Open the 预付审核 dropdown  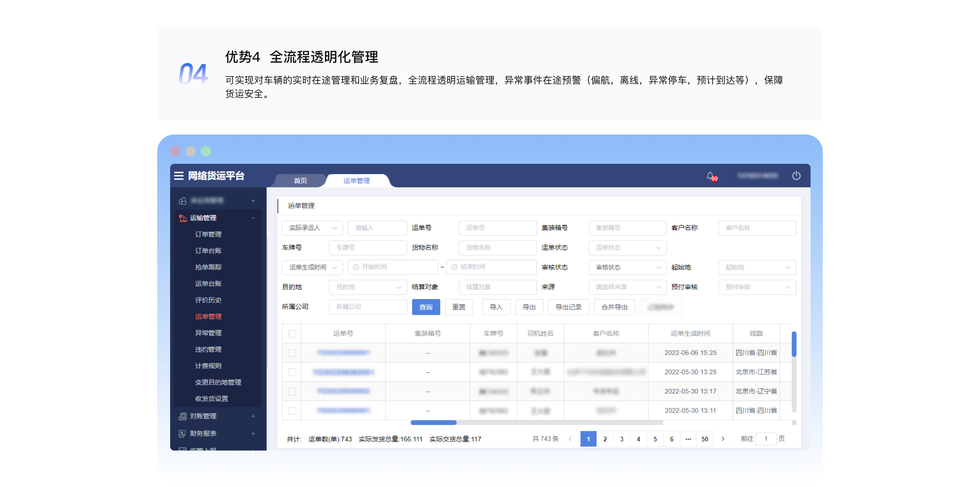(x=757, y=287)
